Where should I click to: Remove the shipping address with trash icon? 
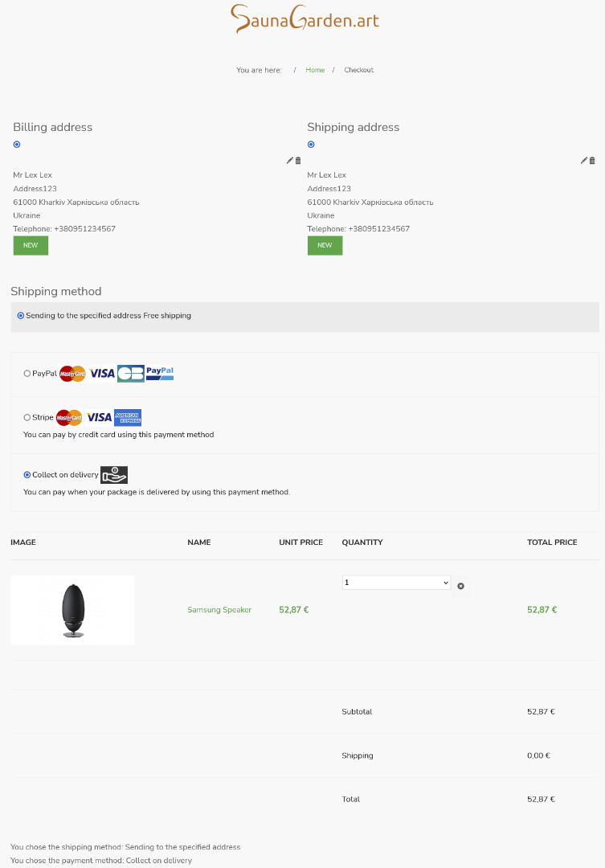pos(593,161)
